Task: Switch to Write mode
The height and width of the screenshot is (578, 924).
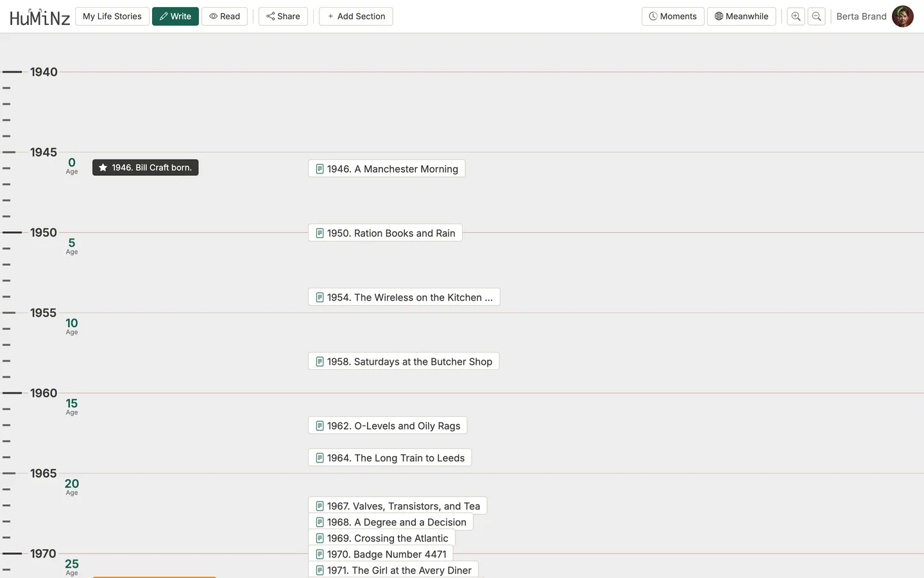Action: click(175, 16)
